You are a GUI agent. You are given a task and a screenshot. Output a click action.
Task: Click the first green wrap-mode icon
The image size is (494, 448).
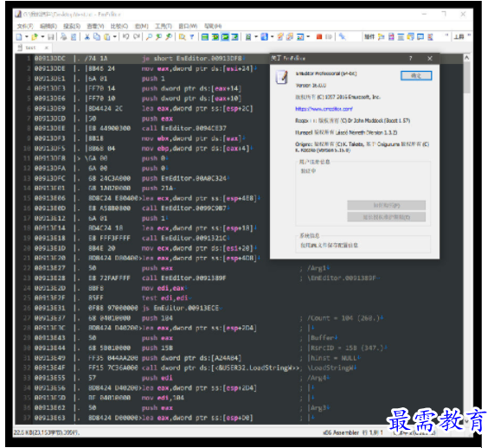click(x=205, y=37)
